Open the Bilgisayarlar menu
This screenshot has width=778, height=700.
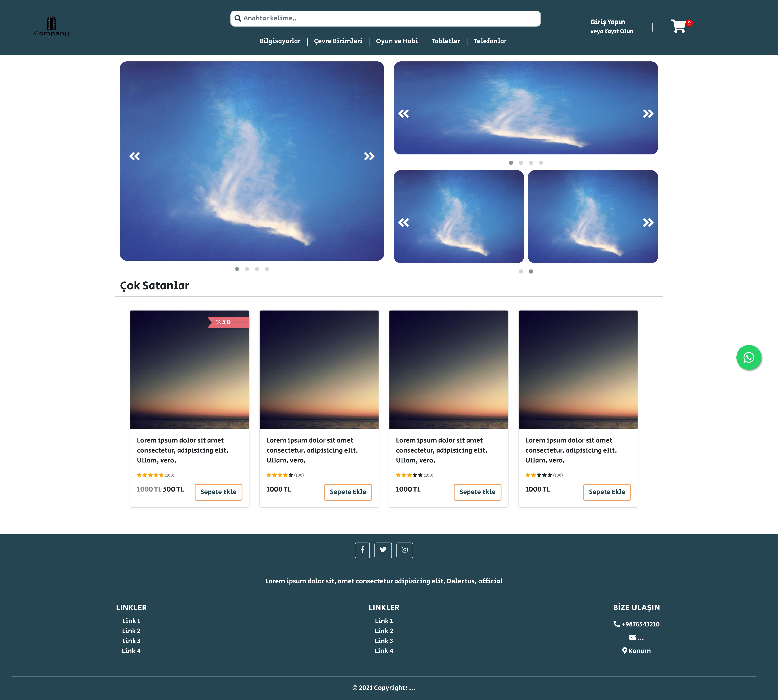coord(280,41)
